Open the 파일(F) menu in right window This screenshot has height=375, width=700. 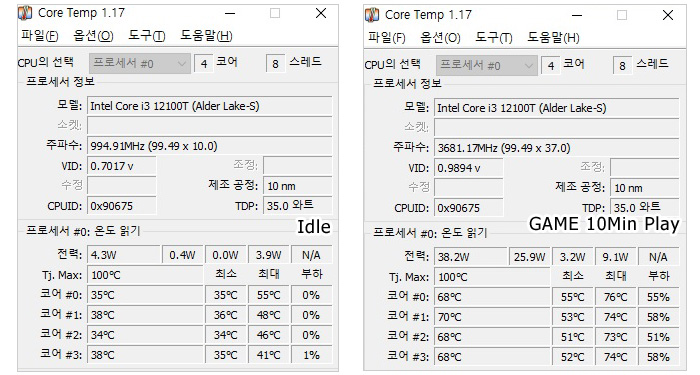[387, 38]
